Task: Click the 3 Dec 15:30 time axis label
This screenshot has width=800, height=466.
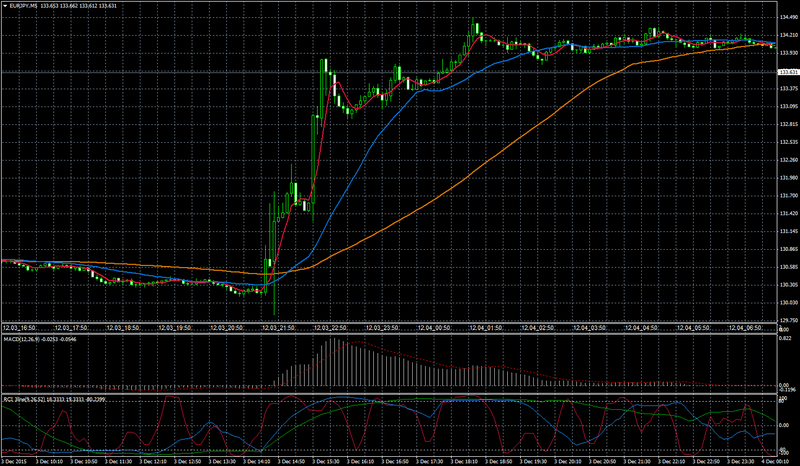Action: point(326,461)
